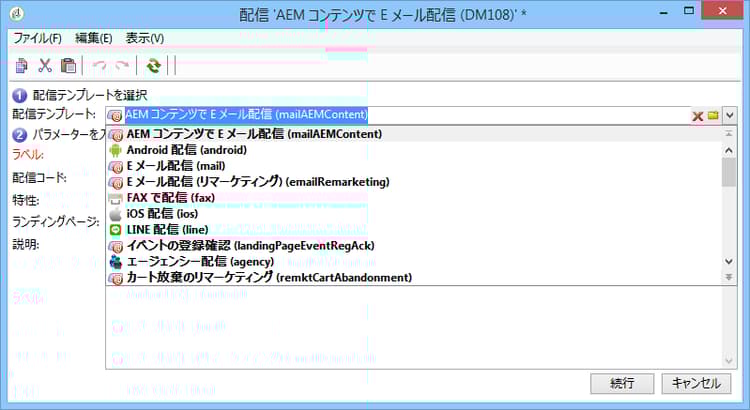Minimize the 配信 window

[663, 13]
